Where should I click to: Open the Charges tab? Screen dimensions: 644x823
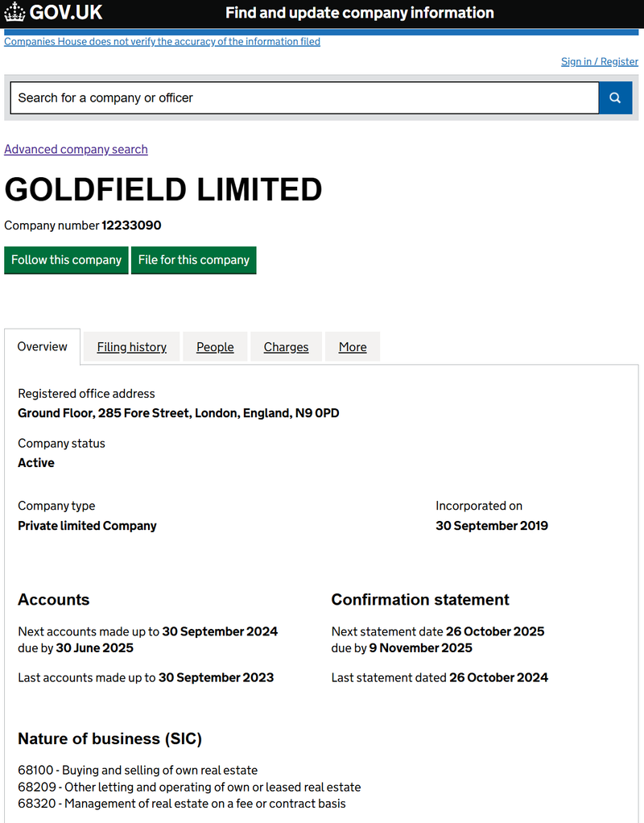coord(286,347)
